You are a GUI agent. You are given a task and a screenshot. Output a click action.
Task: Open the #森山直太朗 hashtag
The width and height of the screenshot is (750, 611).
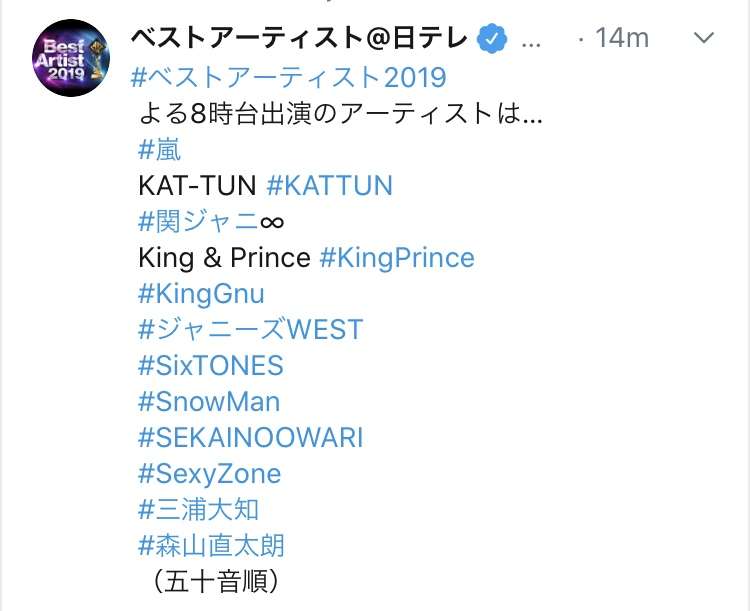(211, 546)
